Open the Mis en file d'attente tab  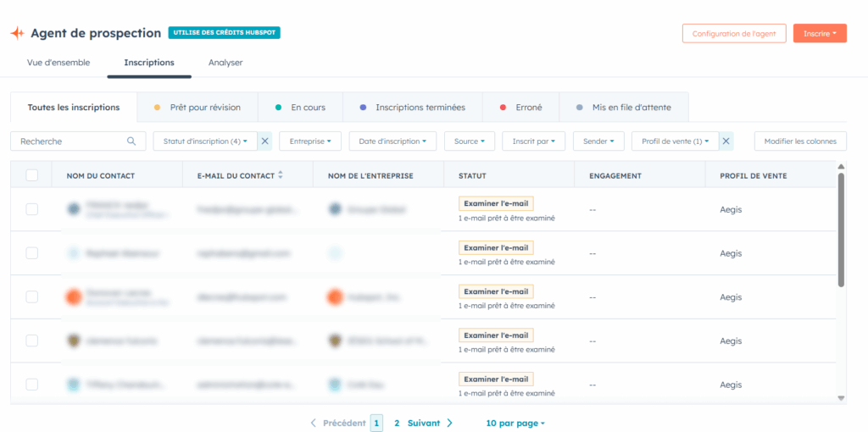(x=624, y=108)
